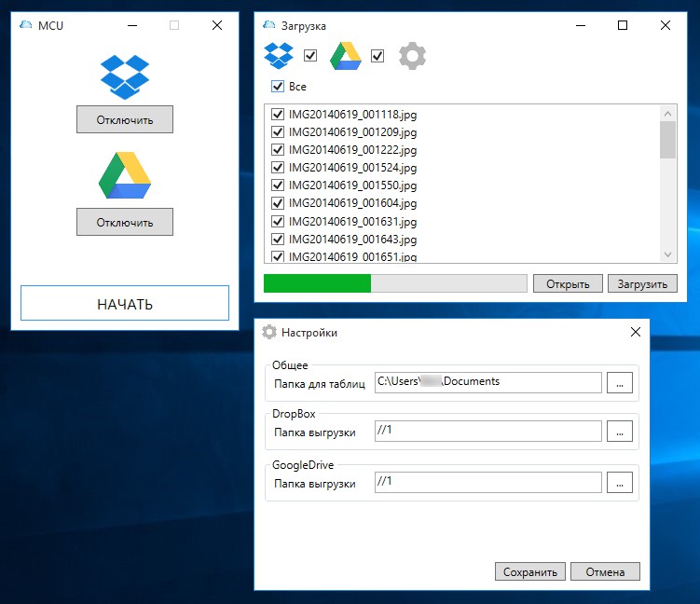The height and width of the screenshot is (604, 700).
Task: Click the GoogleDrive upload folder field
Action: (x=488, y=483)
